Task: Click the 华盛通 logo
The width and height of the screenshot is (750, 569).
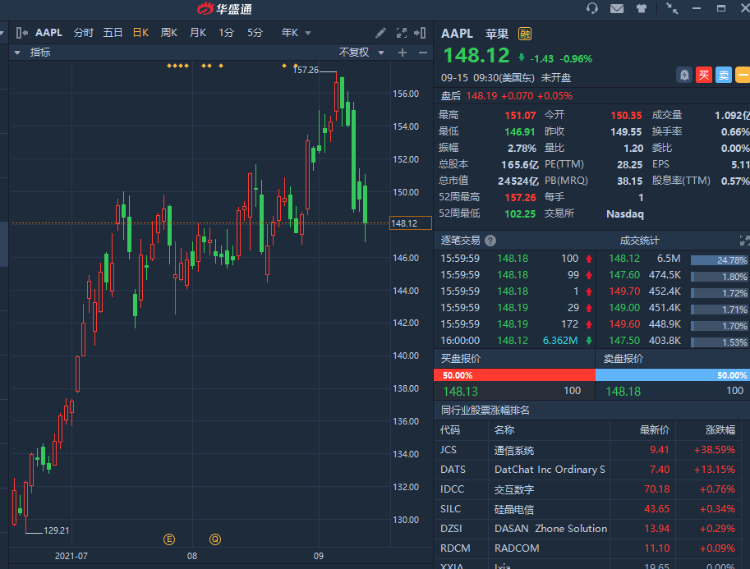Action: [x=224, y=9]
